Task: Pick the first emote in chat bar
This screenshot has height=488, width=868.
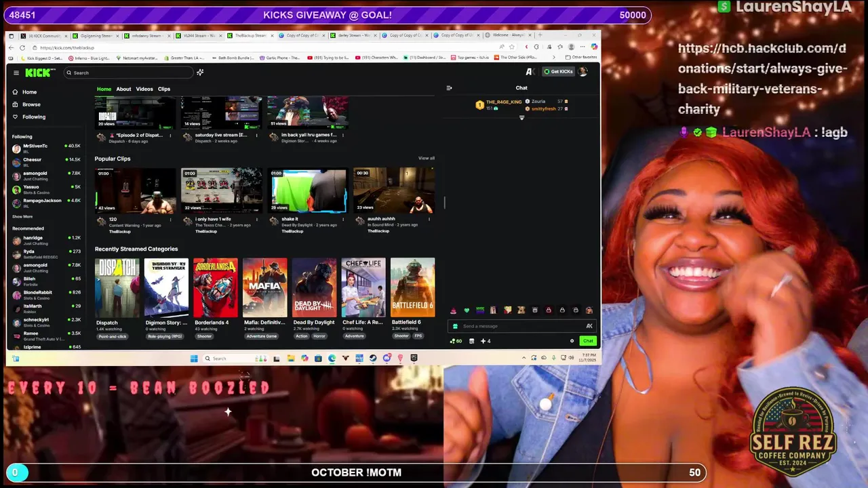Action: [453, 310]
